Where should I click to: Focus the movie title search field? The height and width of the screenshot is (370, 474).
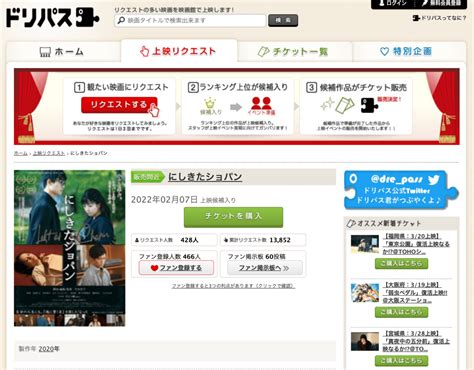pyautogui.click(x=190, y=21)
